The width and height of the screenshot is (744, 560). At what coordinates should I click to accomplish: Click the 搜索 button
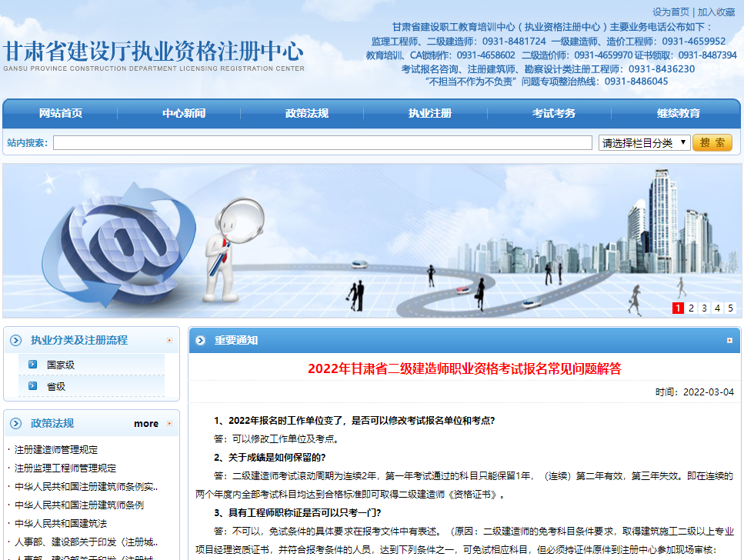pyautogui.click(x=712, y=142)
